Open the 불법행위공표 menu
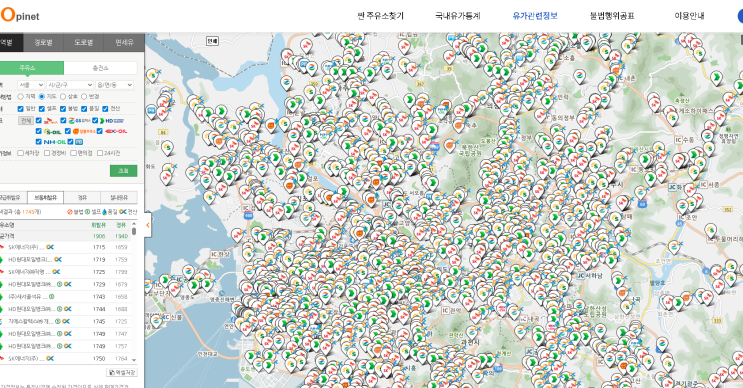Screen dimensions: 743x388 612,16
